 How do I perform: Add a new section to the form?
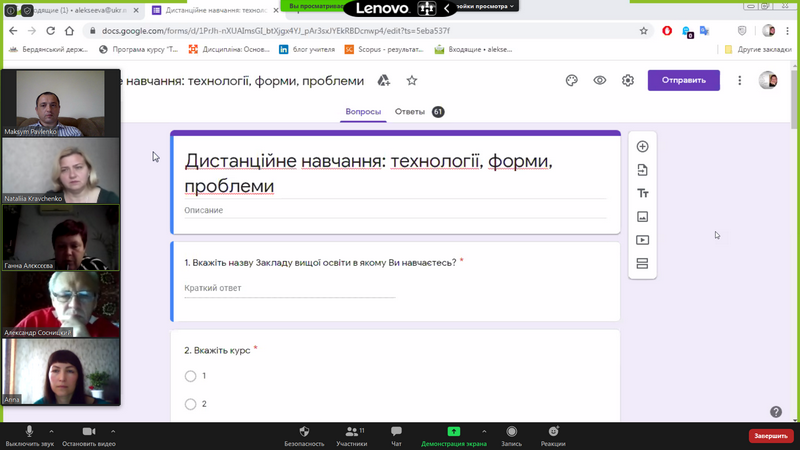click(642, 264)
